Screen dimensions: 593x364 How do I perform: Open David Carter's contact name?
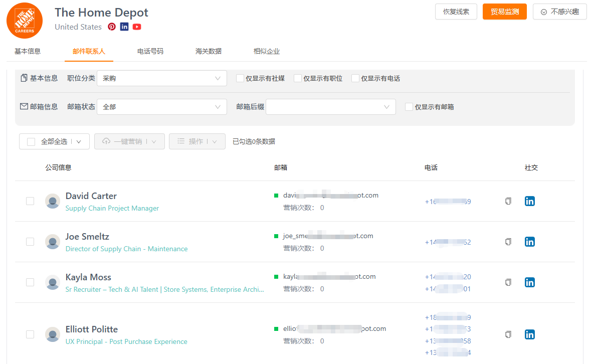(x=91, y=196)
